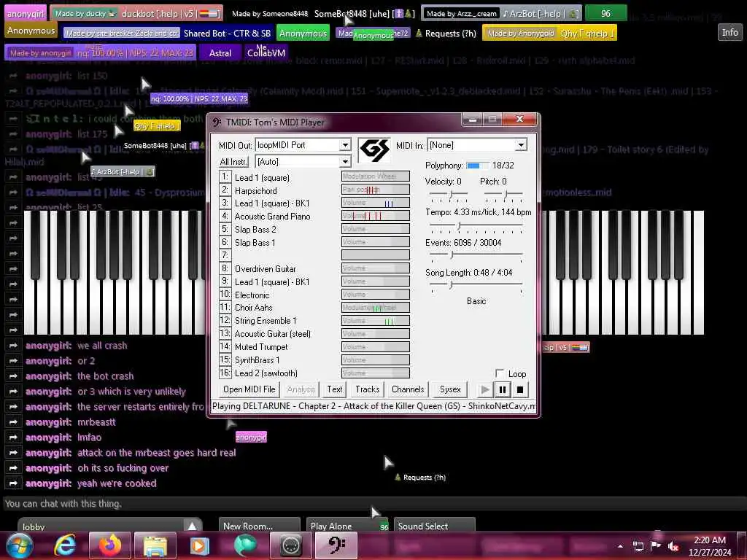Select TMIDI bass clef taskbar icon
The width and height of the screenshot is (747, 560).
point(336,545)
